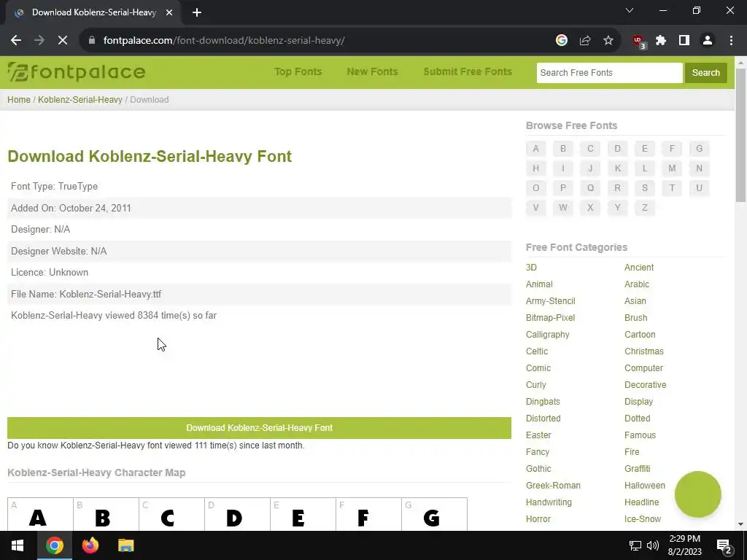747x560 pixels.
Task: Toggle the browser side panel icon
Action: pyautogui.click(x=684, y=41)
